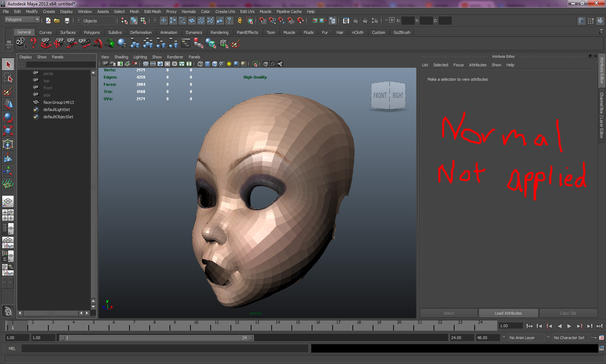Image resolution: width=606 pixels, height=364 pixels.
Task: Open the Attribute Editor Focus menu
Action: 458,65
